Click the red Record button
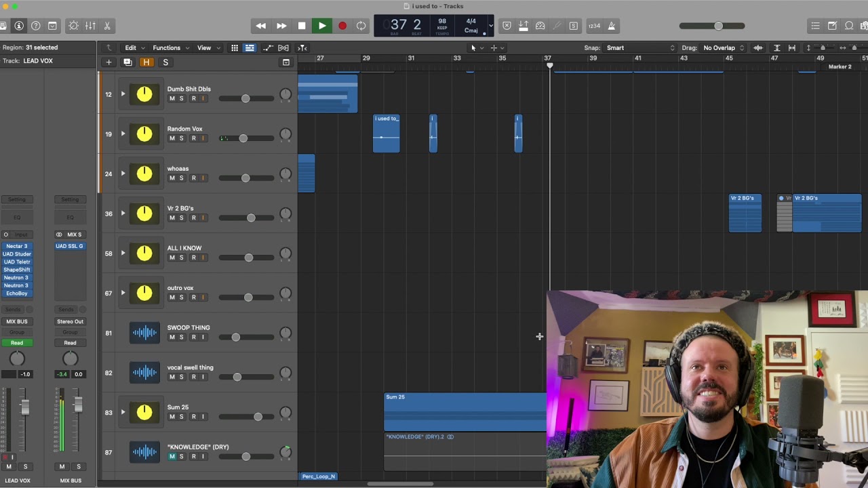Screen dimensions: 868x488 click(342, 26)
